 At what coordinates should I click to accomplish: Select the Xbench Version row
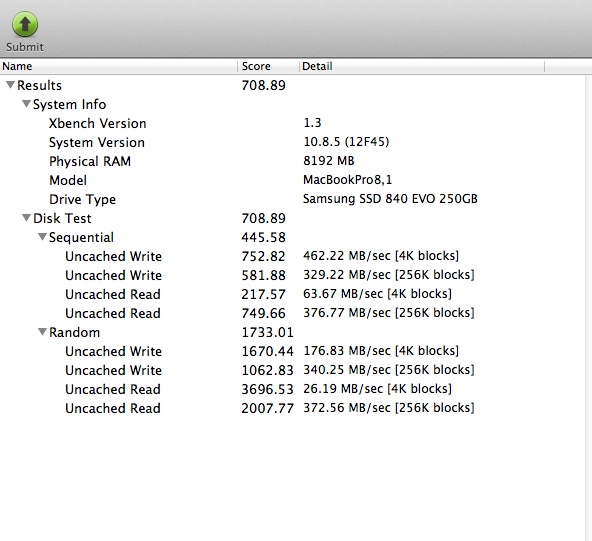(x=293, y=123)
